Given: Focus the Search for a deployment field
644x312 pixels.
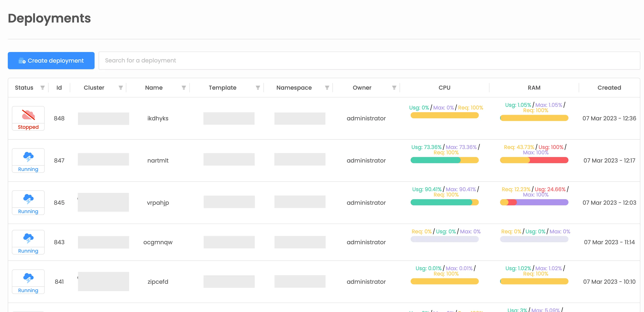Looking at the screenshot, I should tap(369, 61).
